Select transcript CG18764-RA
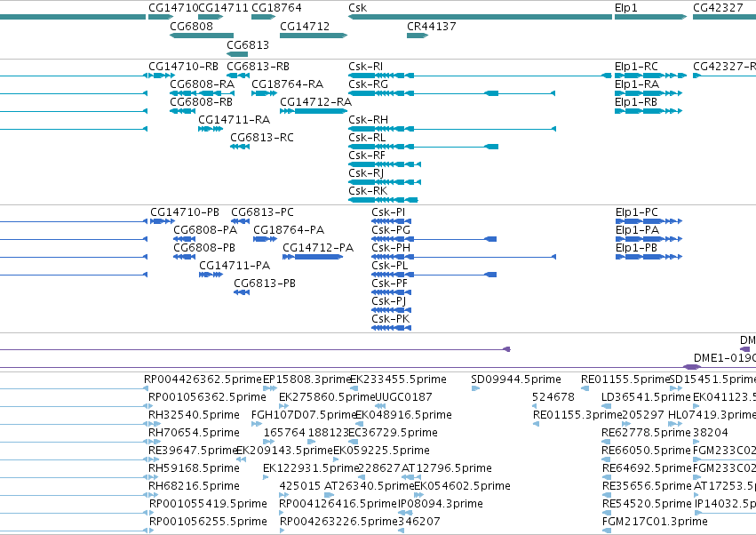Viewport: 756px width, 535px height. (x=287, y=84)
